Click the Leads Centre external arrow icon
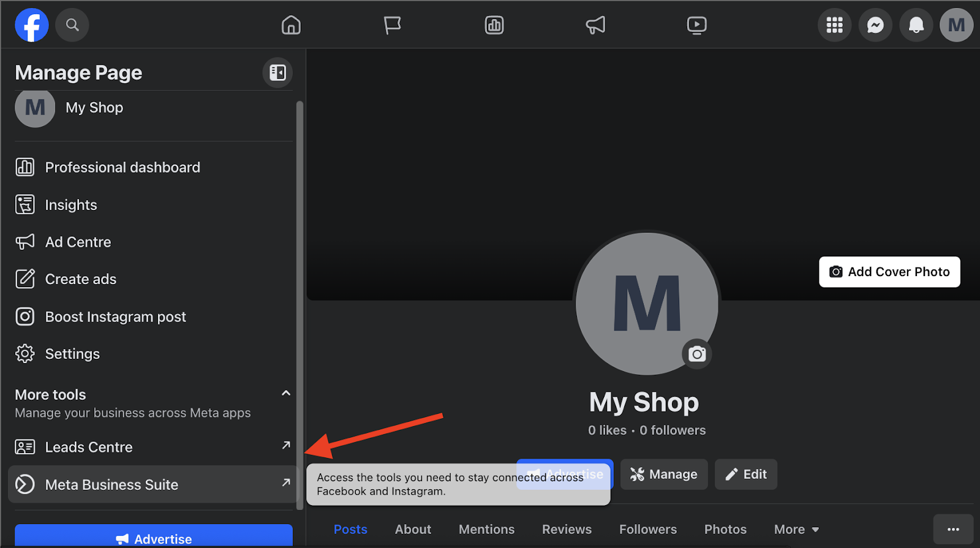The image size is (980, 548). coord(285,445)
